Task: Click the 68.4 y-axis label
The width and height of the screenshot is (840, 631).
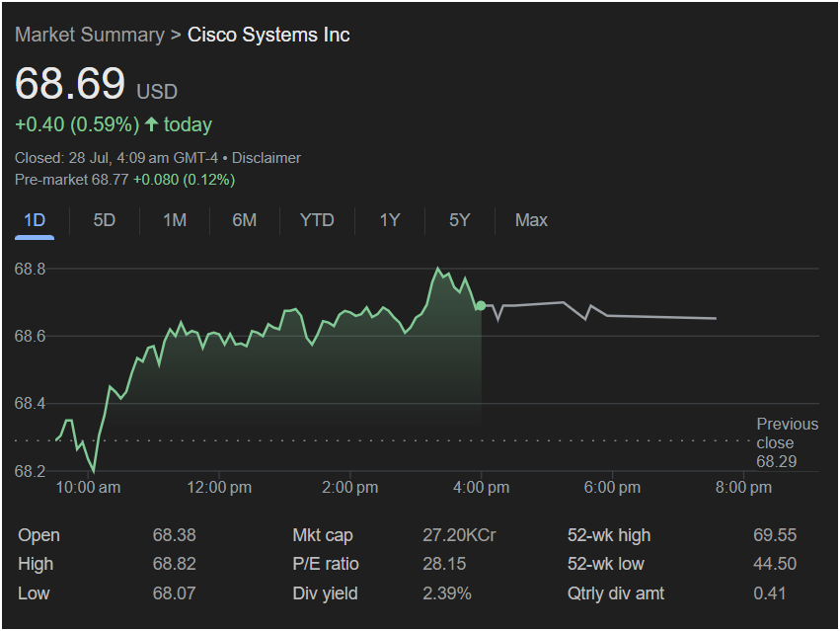Action: (x=30, y=403)
